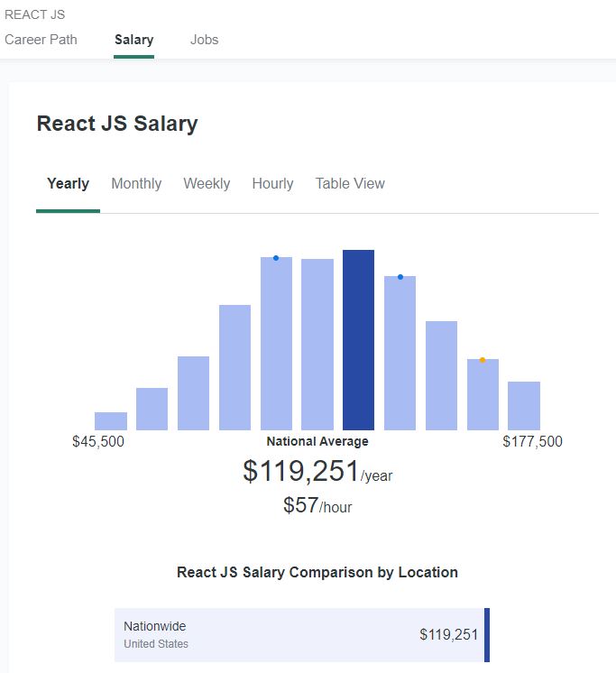Click the blue dot right of the dark bar

[400, 277]
